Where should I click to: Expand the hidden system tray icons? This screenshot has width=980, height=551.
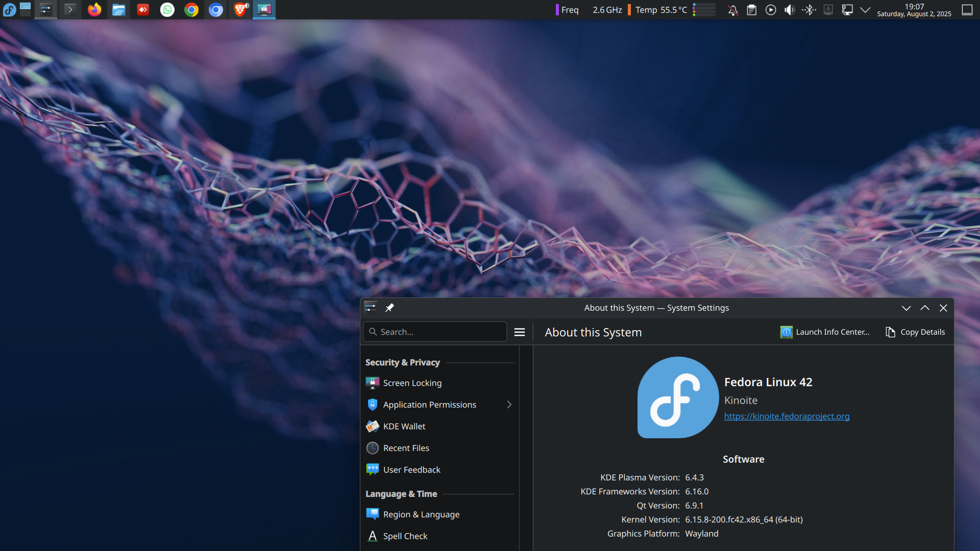[x=865, y=10]
